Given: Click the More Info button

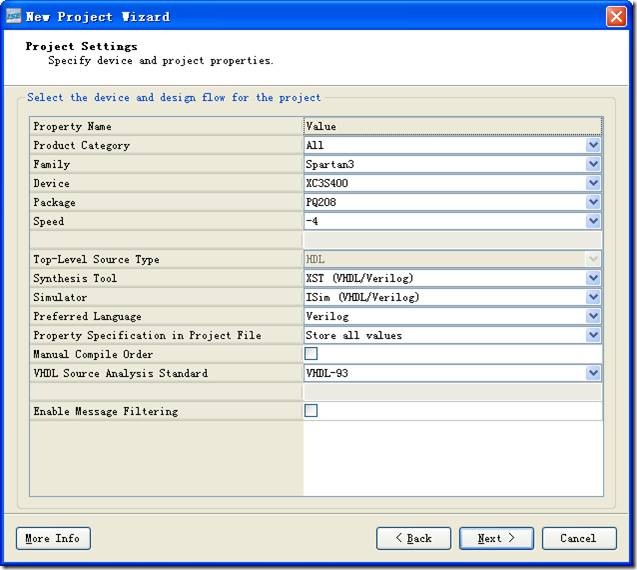Looking at the screenshot, I should point(53,538).
